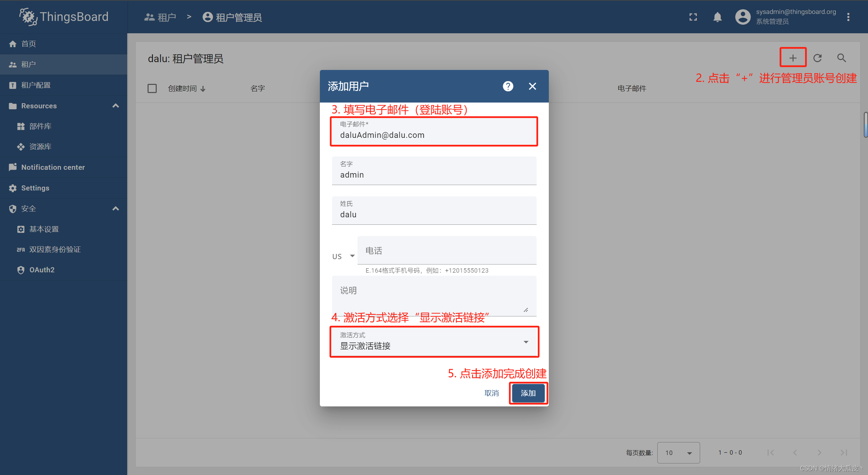868x475 pixels.
Task: Open 资源库 resource library
Action: (x=63, y=147)
